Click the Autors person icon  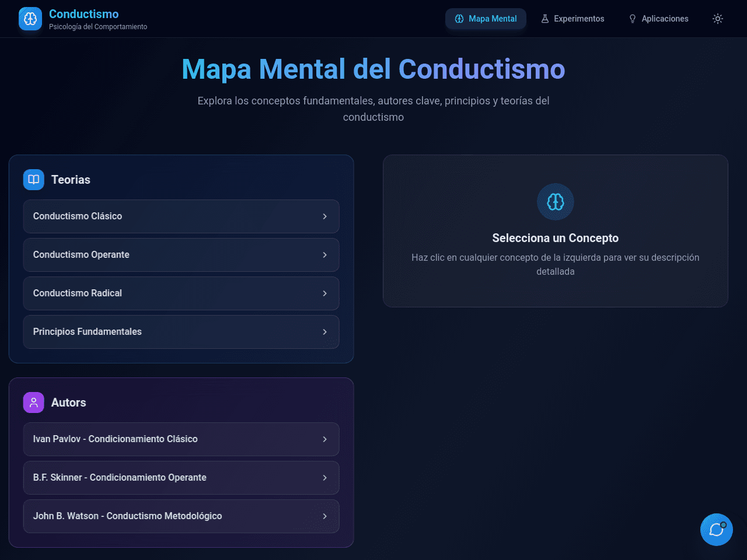click(x=34, y=402)
